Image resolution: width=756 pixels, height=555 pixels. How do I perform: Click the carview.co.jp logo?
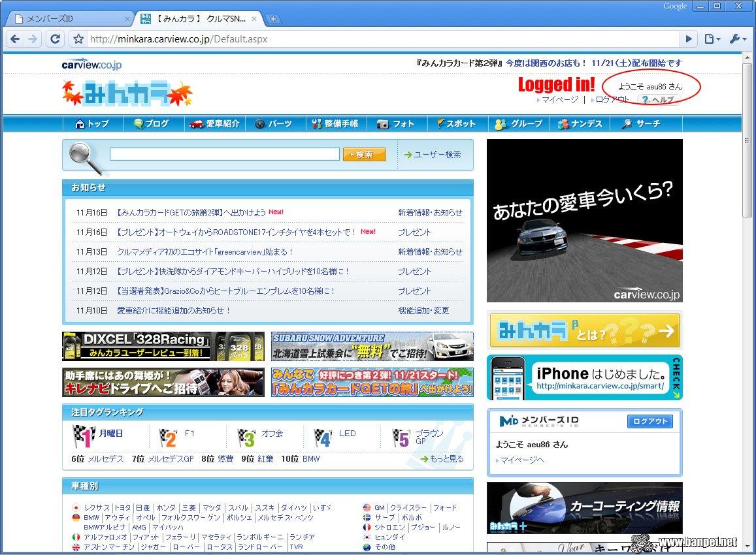[x=91, y=64]
